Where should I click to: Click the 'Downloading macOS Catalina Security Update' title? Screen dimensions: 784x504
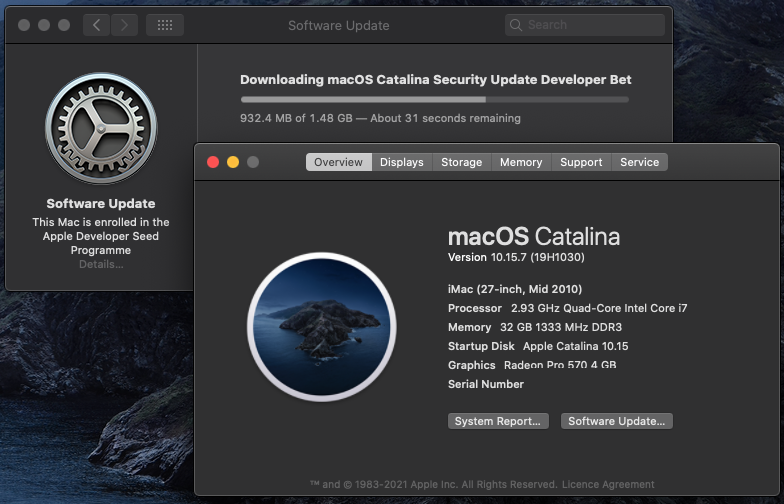coord(436,80)
